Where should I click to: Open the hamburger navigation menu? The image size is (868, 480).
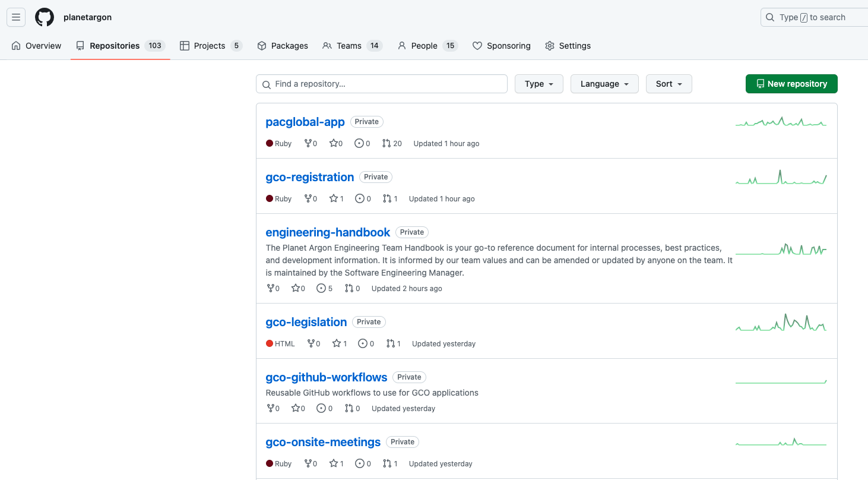(16, 17)
